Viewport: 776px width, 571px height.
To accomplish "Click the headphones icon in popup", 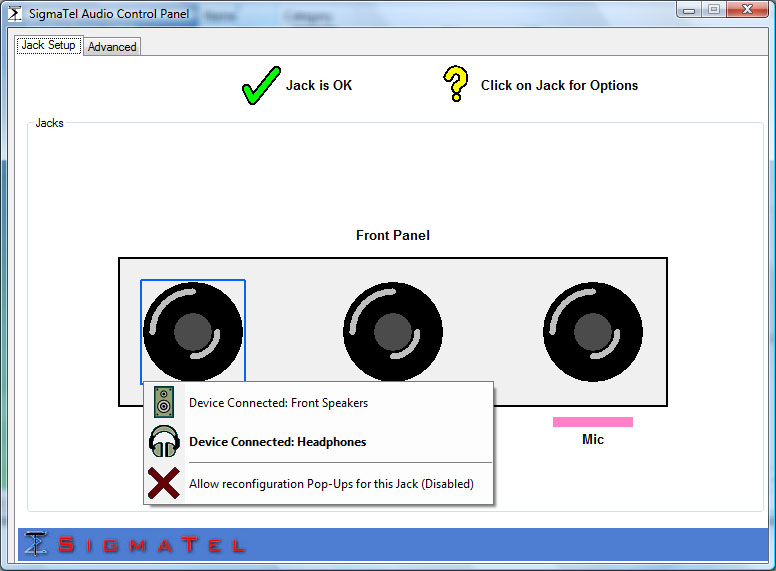I will [x=164, y=441].
